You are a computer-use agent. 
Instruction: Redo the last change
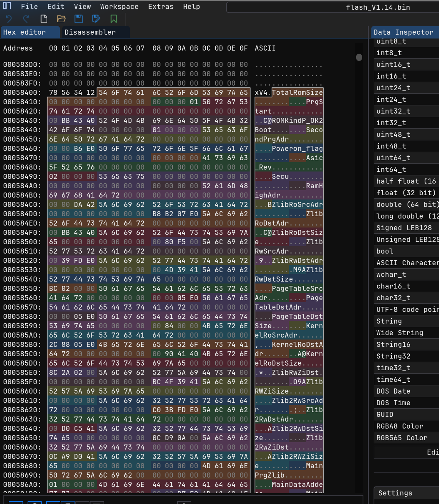[26, 18]
